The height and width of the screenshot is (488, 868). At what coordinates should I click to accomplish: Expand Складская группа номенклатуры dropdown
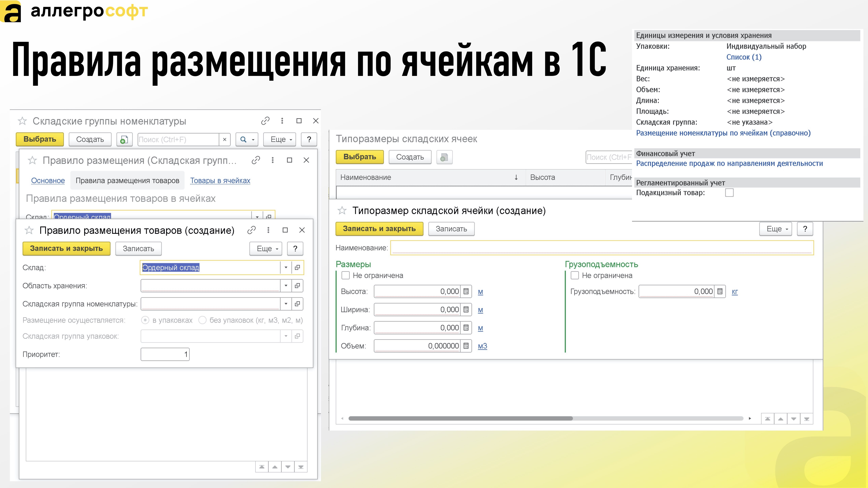[x=286, y=304]
